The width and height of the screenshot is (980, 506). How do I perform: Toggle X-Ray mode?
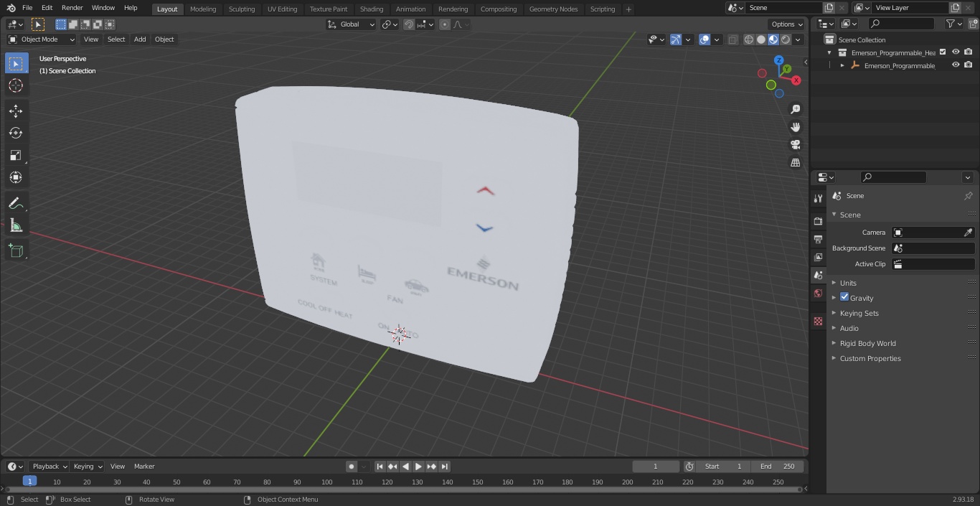[732, 39]
